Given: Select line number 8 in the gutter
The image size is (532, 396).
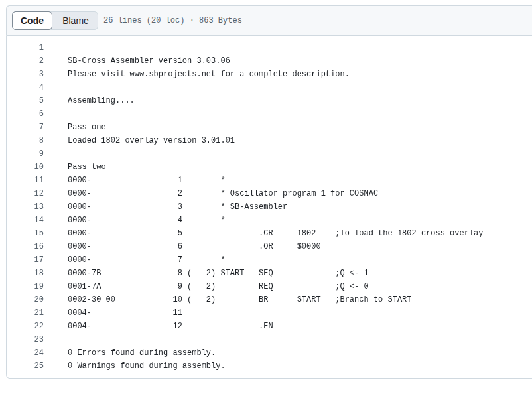Looking at the screenshot, I should [41, 140].
